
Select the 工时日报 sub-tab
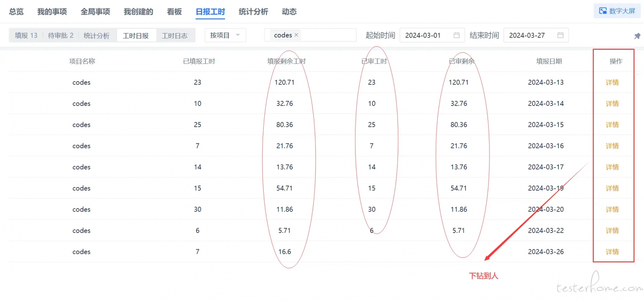pos(136,36)
